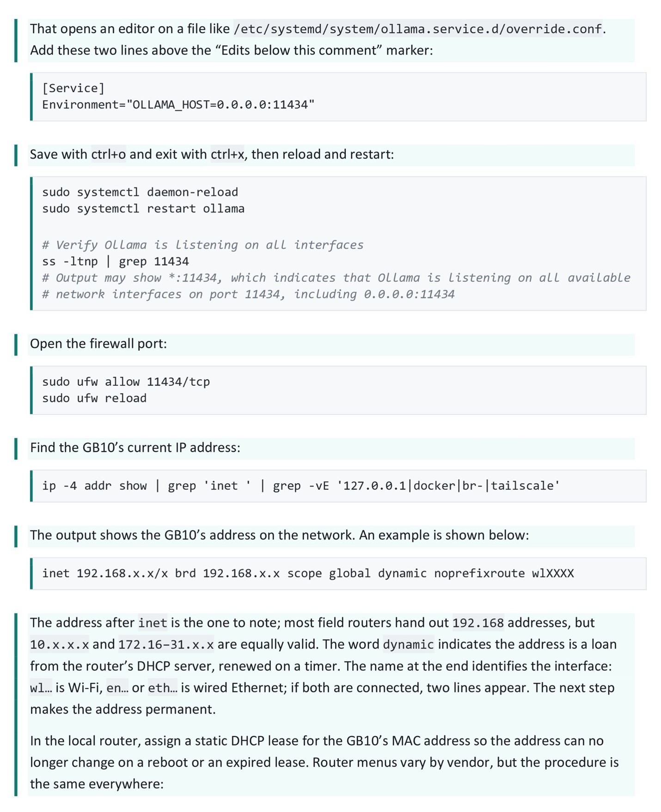Click the ip -4 addr show command line
The image size is (661, 812).
301,486
